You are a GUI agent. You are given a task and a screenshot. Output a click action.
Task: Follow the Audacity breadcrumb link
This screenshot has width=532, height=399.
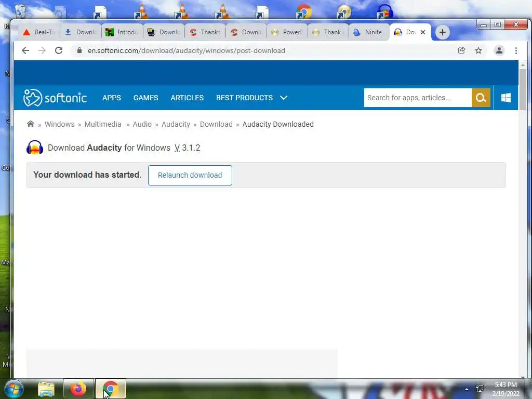176,124
